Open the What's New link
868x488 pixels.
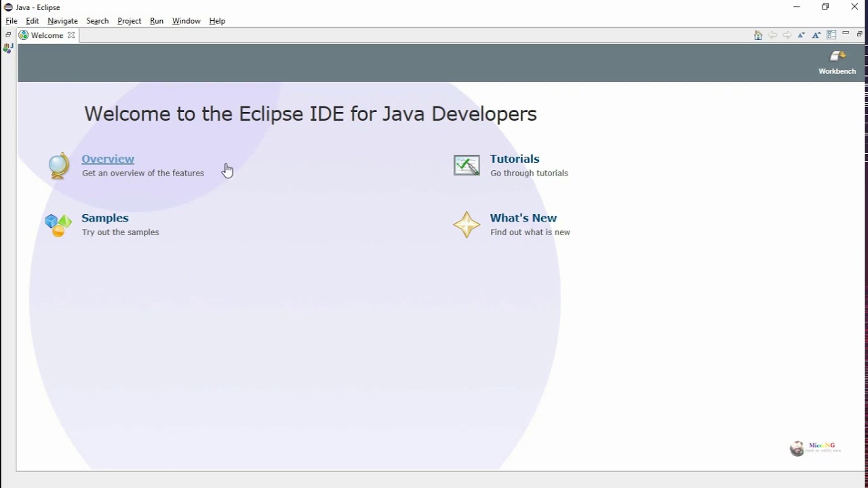[x=524, y=218]
